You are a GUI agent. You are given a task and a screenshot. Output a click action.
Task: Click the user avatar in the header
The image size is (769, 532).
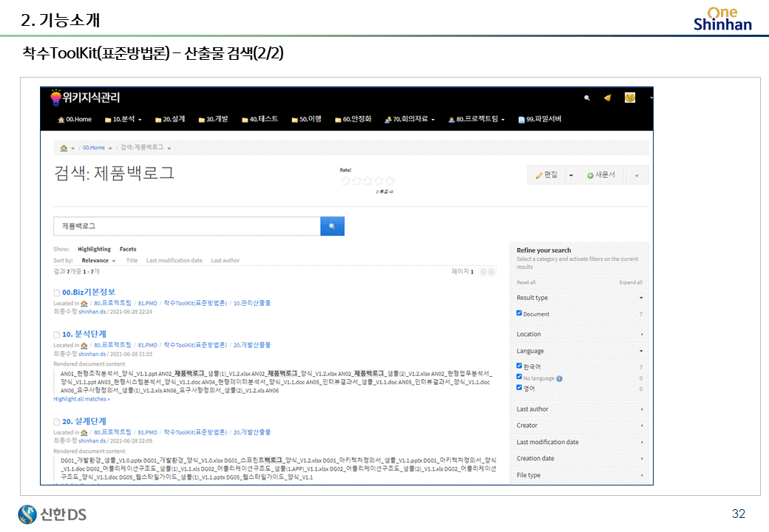tap(630, 98)
